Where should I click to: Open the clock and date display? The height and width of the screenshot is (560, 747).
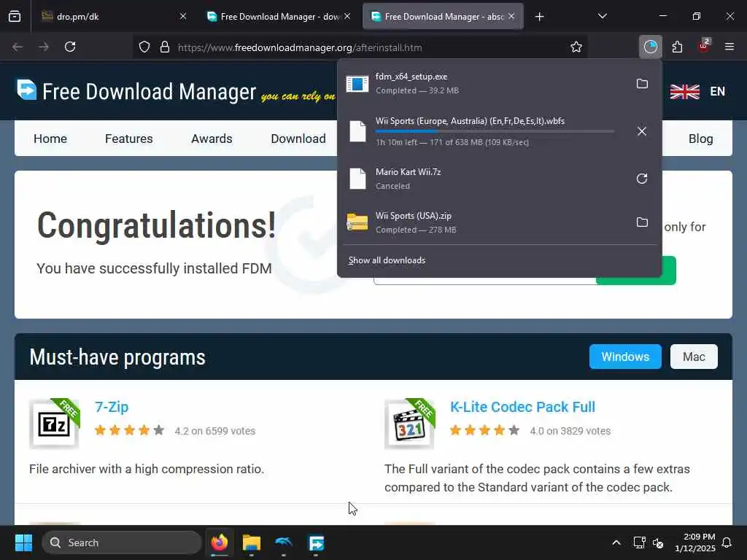click(x=694, y=542)
